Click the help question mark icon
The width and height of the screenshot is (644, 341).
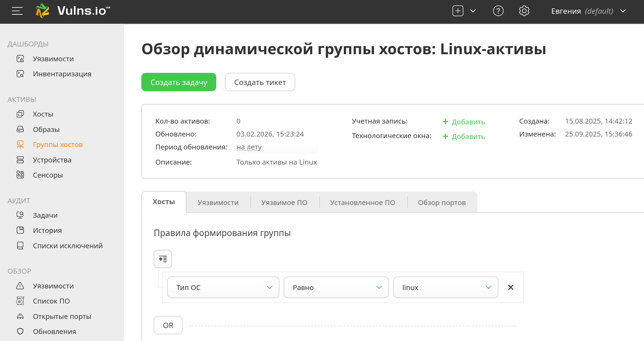[x=498, y=11]
